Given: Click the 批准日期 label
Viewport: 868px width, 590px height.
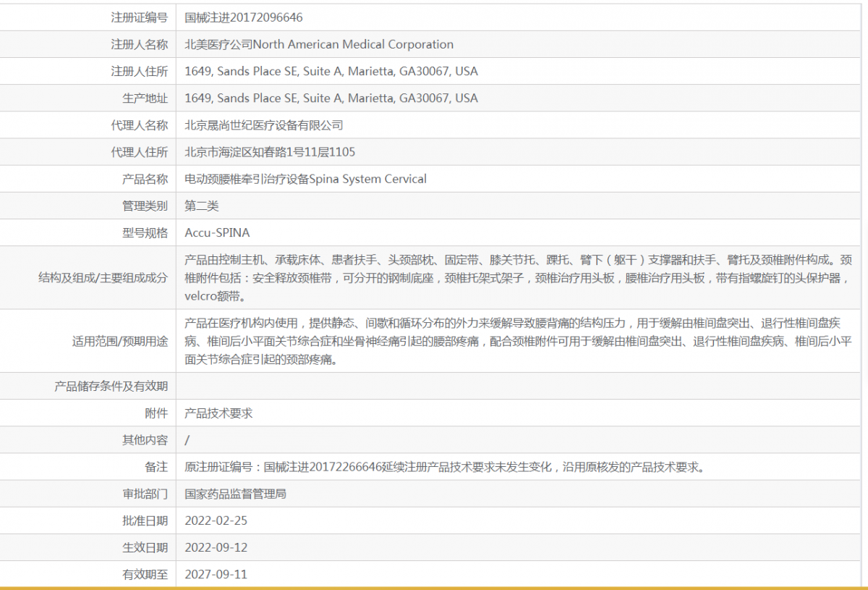Looking at the screenshot, I should pos(145,521).
